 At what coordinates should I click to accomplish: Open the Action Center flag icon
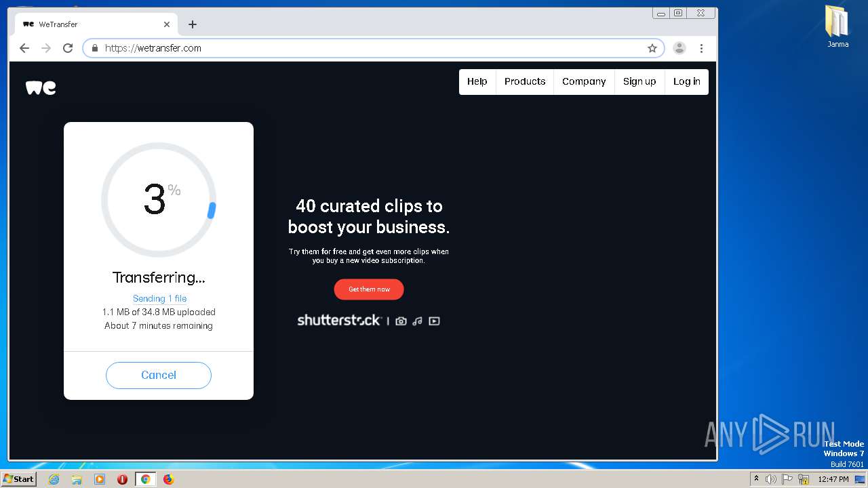[x=787, y=479]
